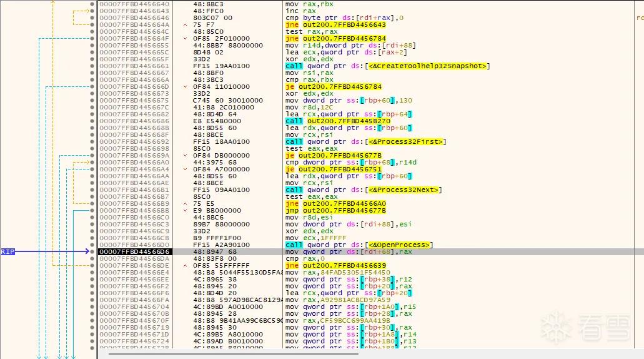Select the call to OpenProcess instruction
This screenshot has height=359, width=644.
tap(359, 245)
